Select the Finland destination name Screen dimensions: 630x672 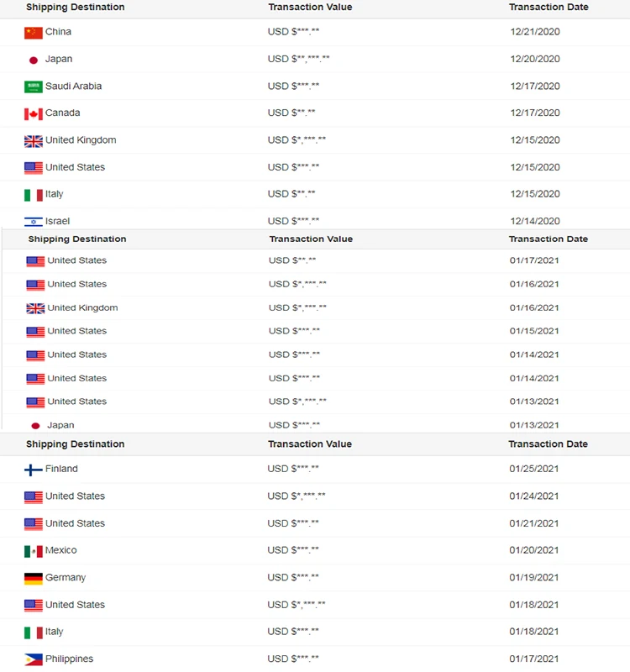pyautogui.click(x=61, y=470)
